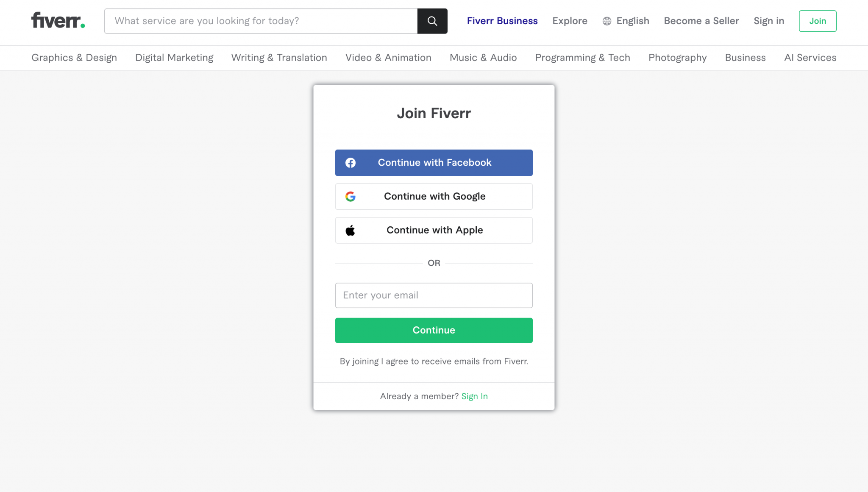The width and height of the screenshot is (868, 492).
Task: Click Continue with Facebook
Action: click(434, 162)
